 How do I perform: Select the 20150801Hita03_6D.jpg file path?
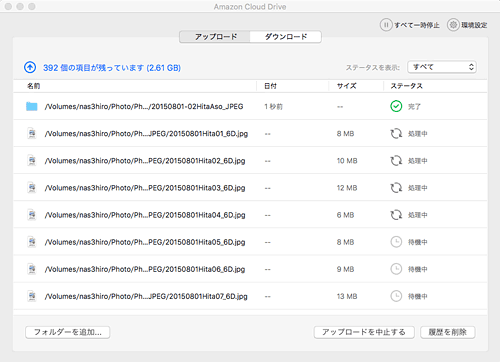tap(145, 188)
